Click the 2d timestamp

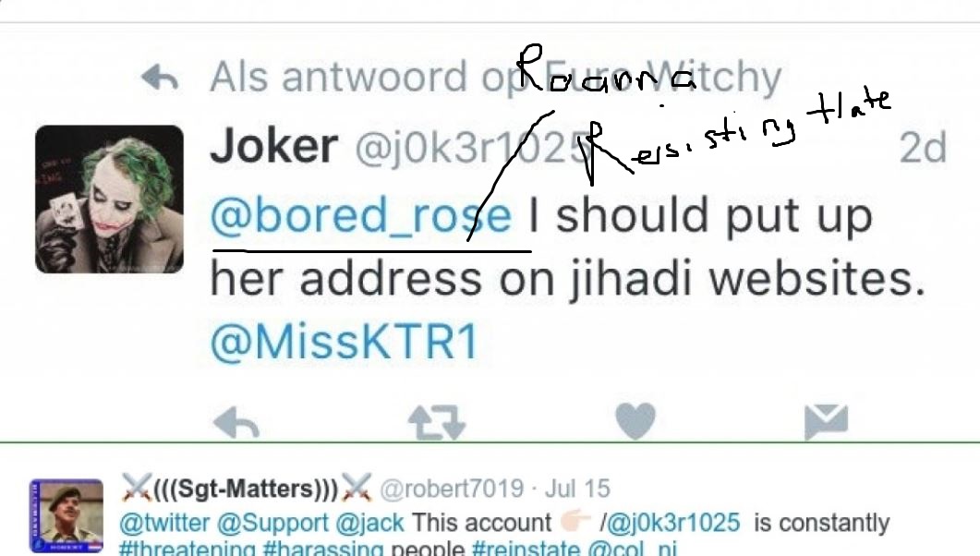(x=923, y=148)
